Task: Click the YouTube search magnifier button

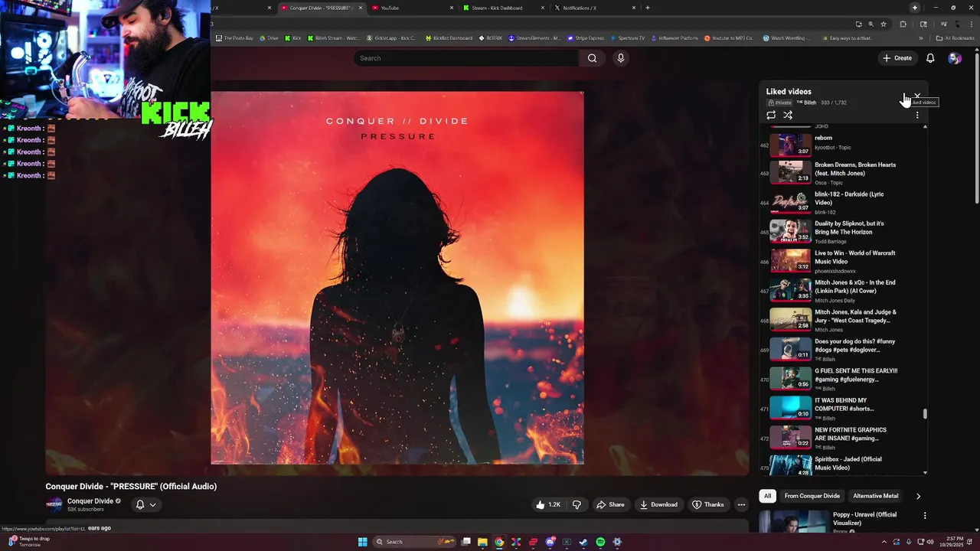Action: pyautogui.click(x=592, y=58)
